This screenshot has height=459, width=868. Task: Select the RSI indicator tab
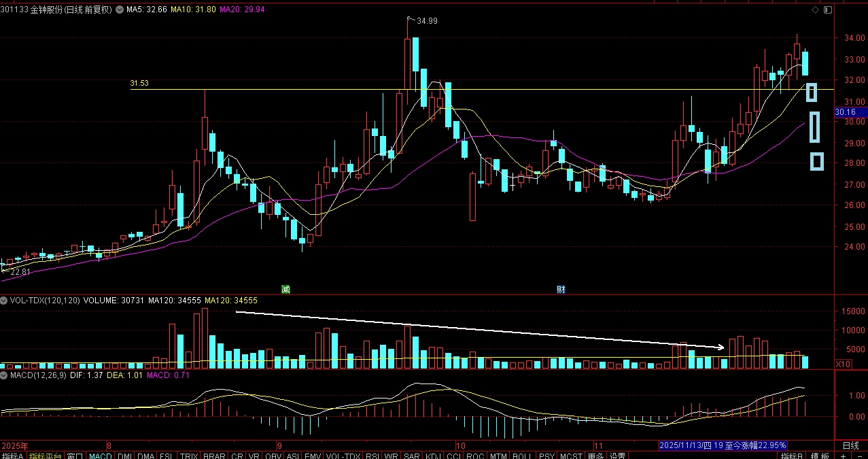372,456
